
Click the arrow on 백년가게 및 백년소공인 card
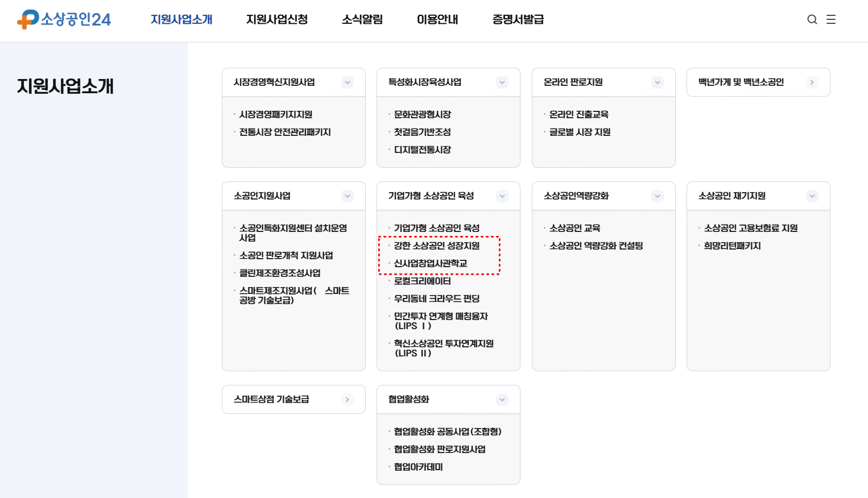812,82
